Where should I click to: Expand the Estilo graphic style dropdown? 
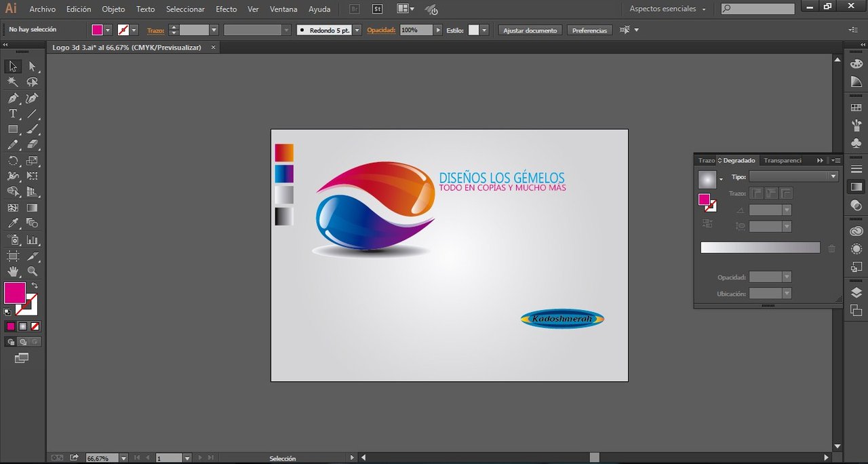pos(484,30)
